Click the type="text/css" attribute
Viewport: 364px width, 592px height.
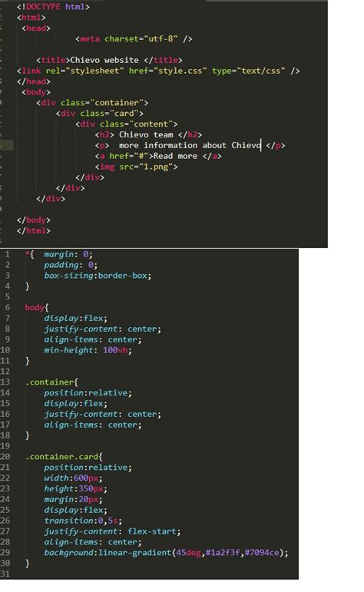pyautogui.click(x=249, y=71)
